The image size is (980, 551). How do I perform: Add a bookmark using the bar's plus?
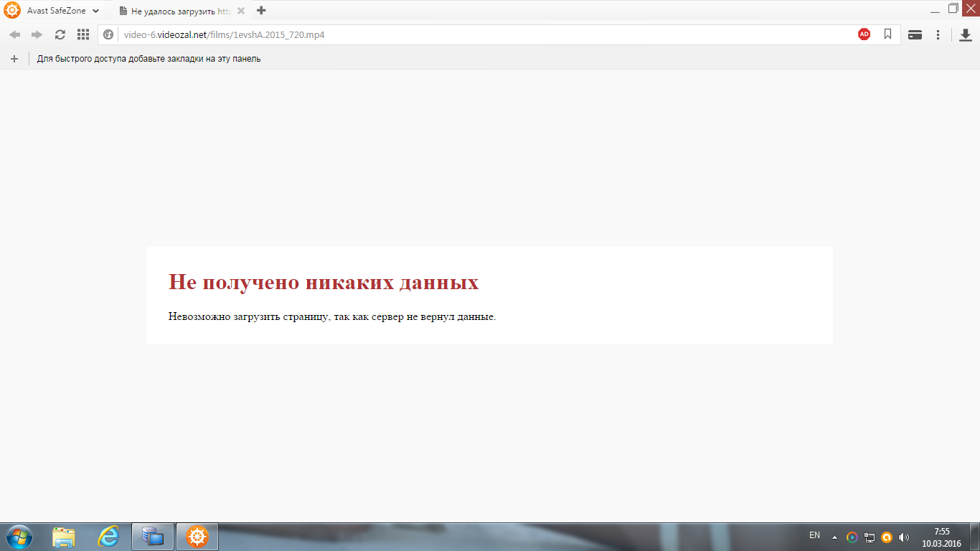(x=14, y=59)
